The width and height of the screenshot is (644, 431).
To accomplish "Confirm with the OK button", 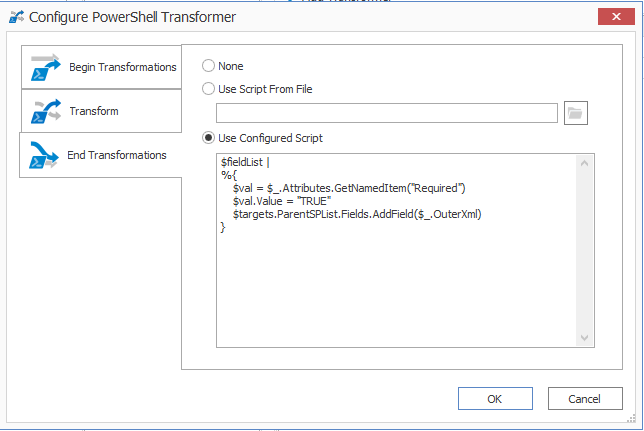I will (495, 399).
